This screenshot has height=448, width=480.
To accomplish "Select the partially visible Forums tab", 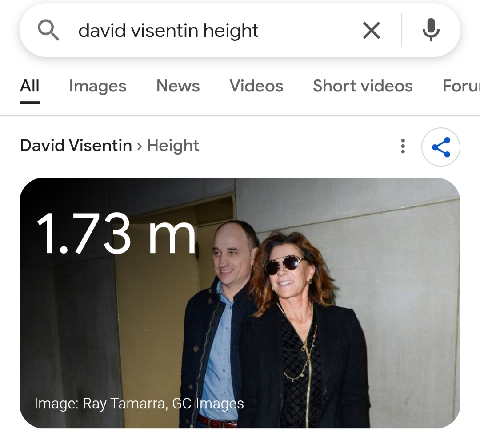I will 461,86.
